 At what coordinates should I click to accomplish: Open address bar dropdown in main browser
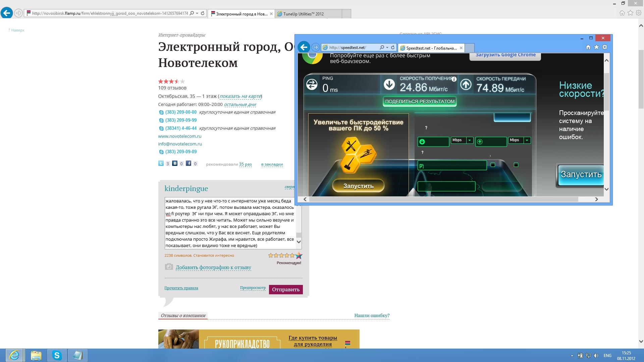pyautogui.click(x=197, y=13)
